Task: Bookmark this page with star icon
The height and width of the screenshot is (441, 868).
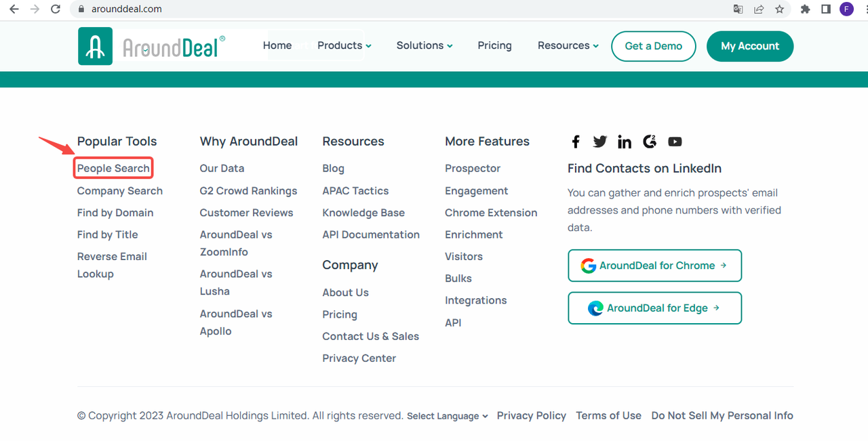Action: (x=780, y=9)
